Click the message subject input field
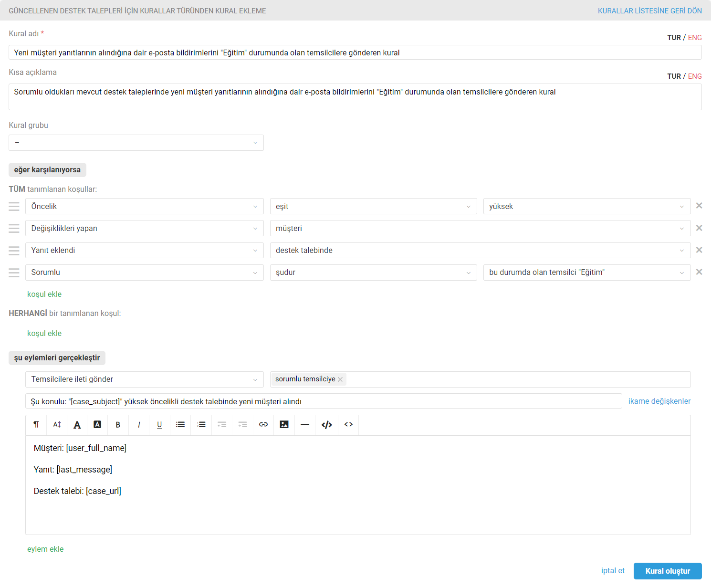Image resolution: width=711 pixels, height=588 pixels. coord(323,401)
